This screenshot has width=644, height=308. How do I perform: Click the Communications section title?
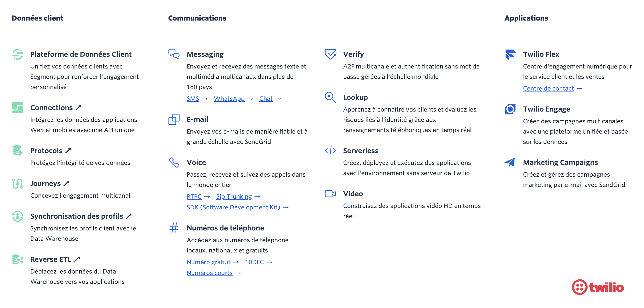pos(197,18)
